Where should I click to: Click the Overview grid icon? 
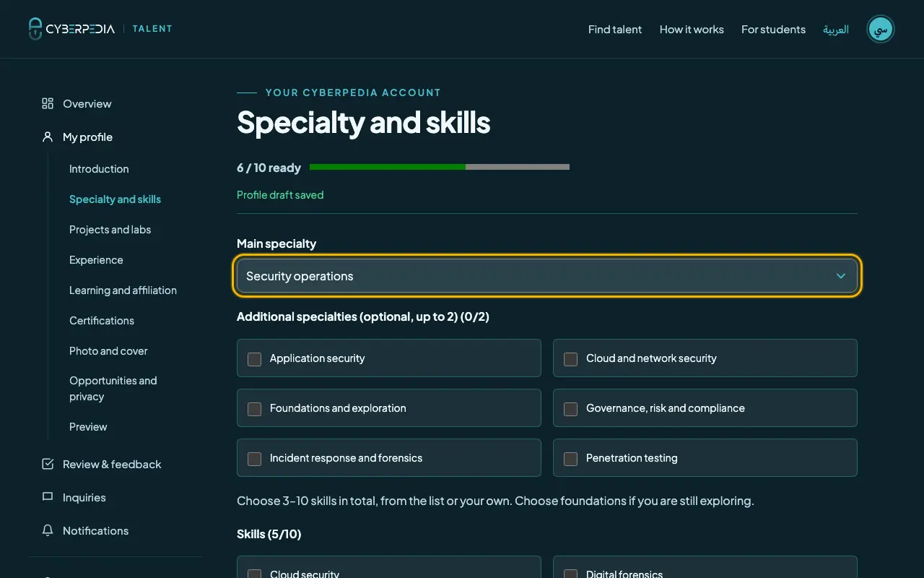point(48,103)
